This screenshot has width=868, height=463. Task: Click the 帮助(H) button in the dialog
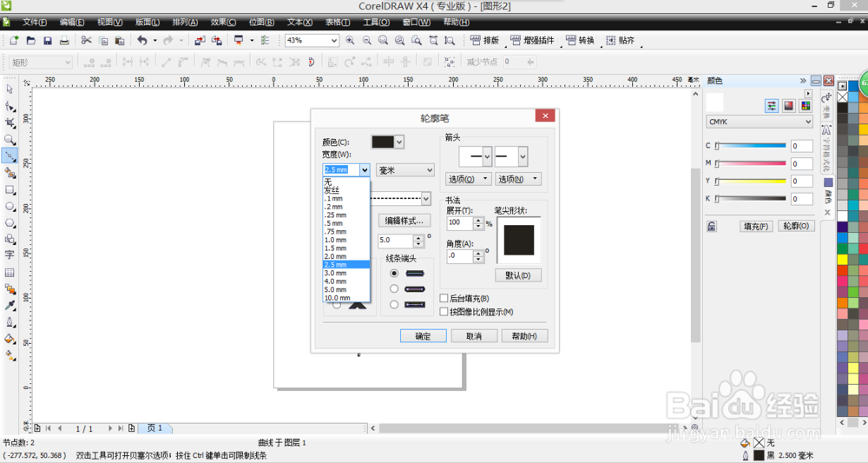(525, 336)
